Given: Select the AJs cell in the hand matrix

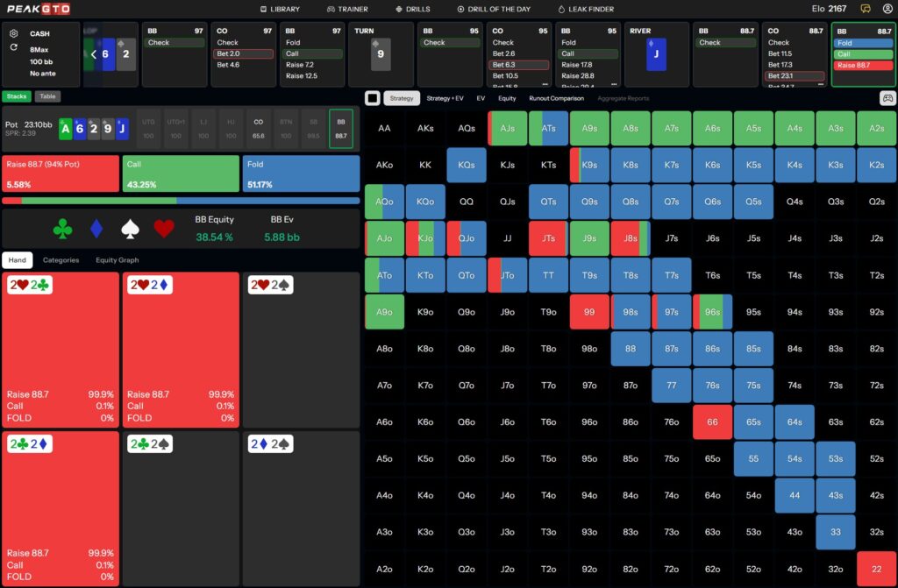Looking at the screenshot, I should coord(507,128).
